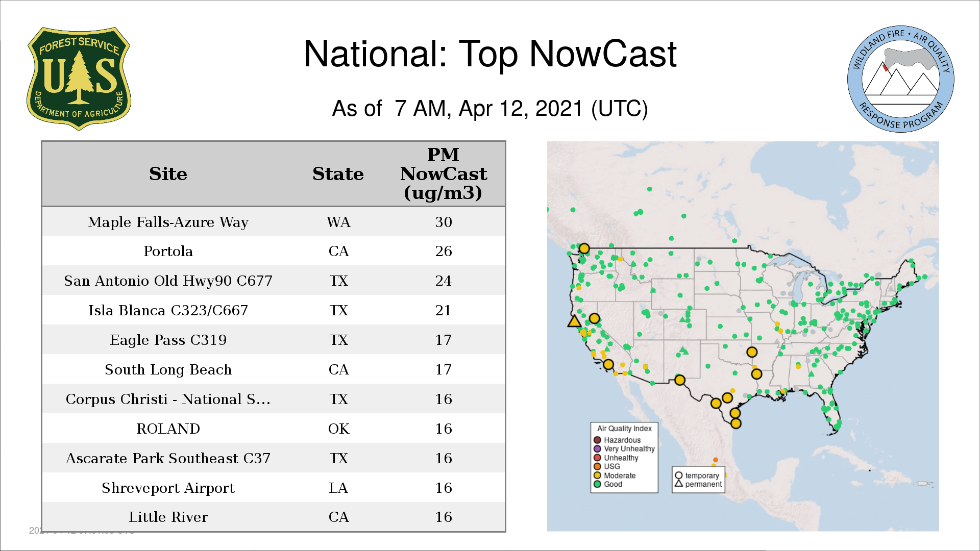Click the permanent triangle symbol in legend

tap(678, 484)
